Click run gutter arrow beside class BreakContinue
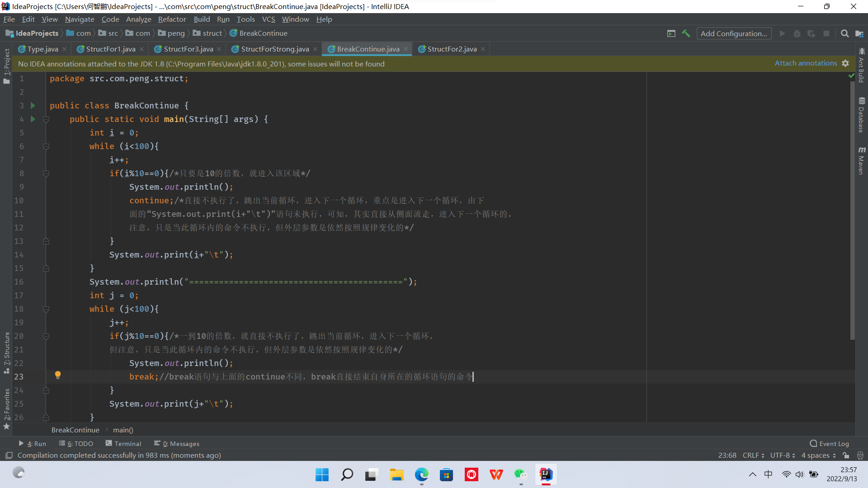Viewport: 868px width, 488px height. pos(33,105)
